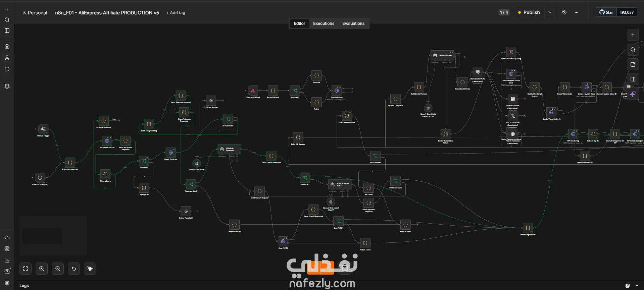Select the Schedule (Every 6h) node
Screen dimensions: 644x290
(x=40, y=178)
